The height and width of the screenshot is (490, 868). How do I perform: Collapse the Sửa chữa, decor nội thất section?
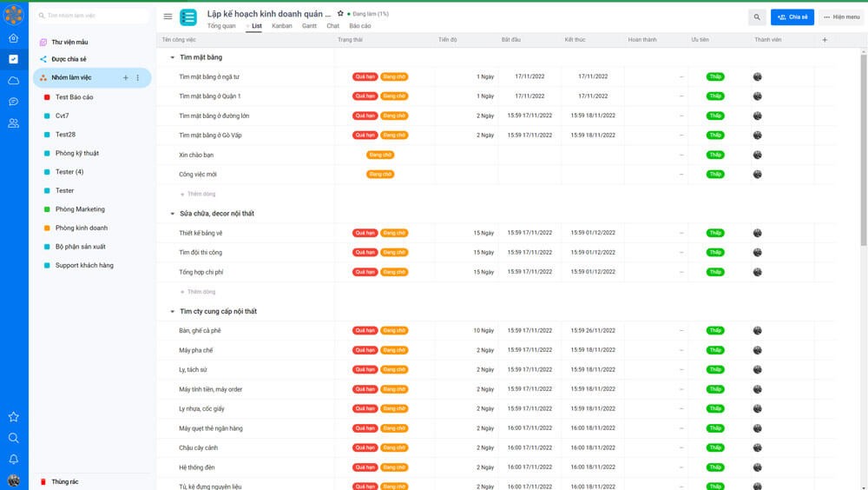coord(171,214)
